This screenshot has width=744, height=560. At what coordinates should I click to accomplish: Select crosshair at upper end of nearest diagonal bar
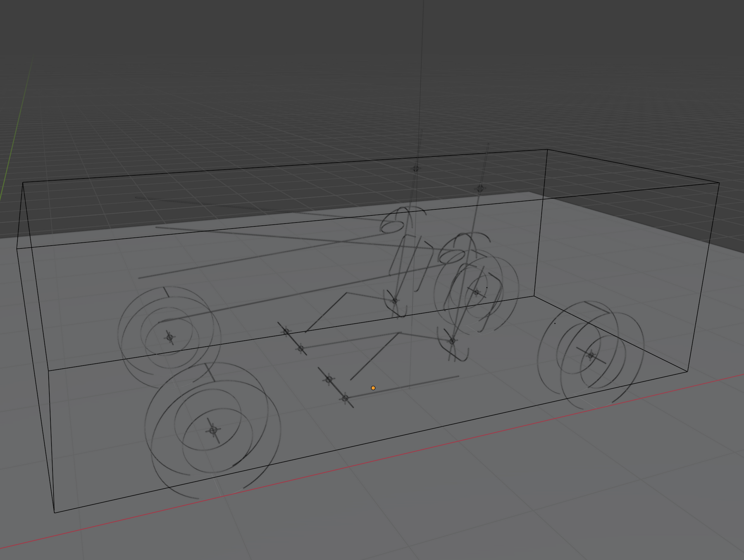click(329, 379)
